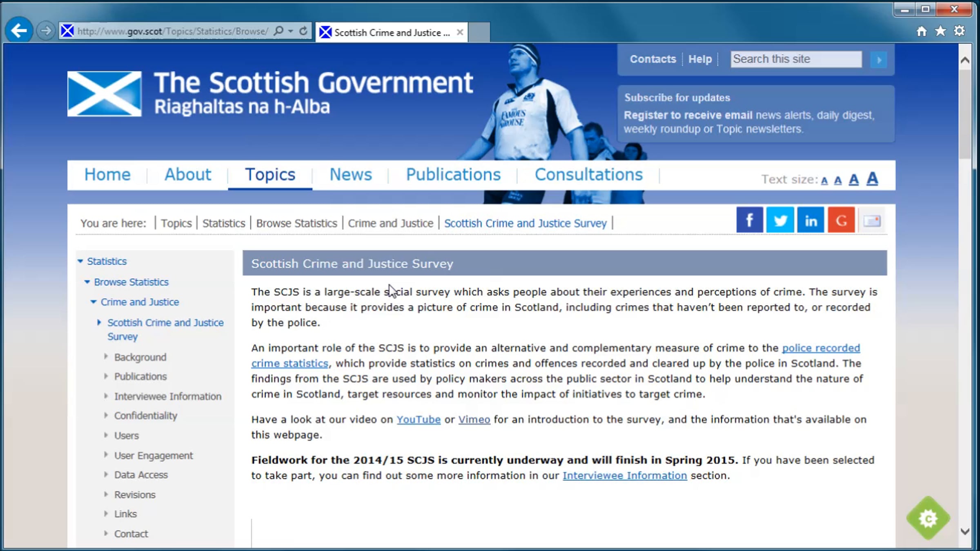
Task: Share page via Twitter icon
Action: (x=780, y=220)
